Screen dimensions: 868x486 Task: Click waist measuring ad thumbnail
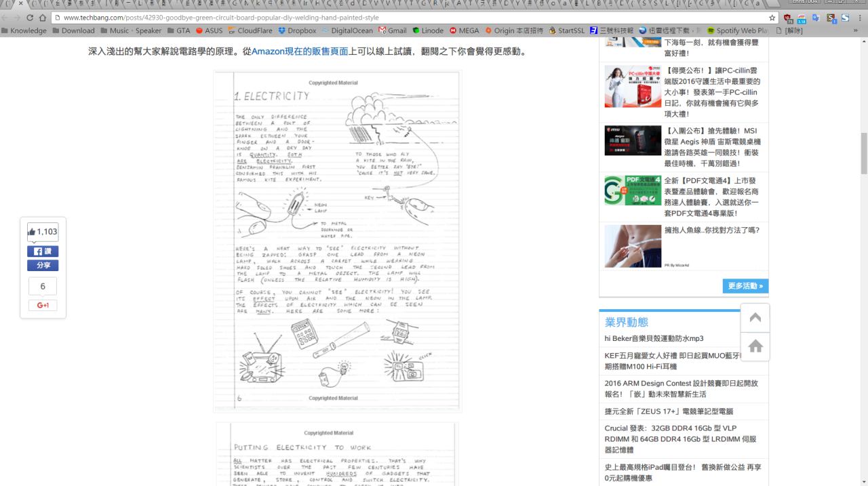coord(633,246)
